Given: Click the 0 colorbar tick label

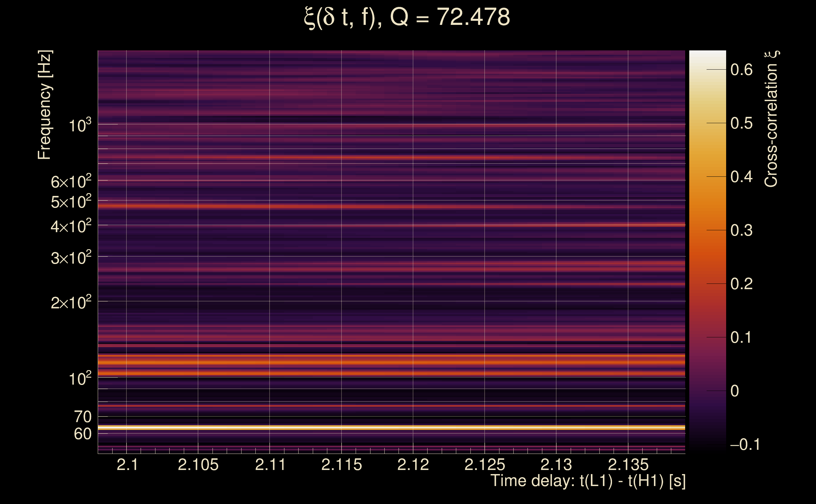Looking at the screenshot, I should [x=735, y=391].
